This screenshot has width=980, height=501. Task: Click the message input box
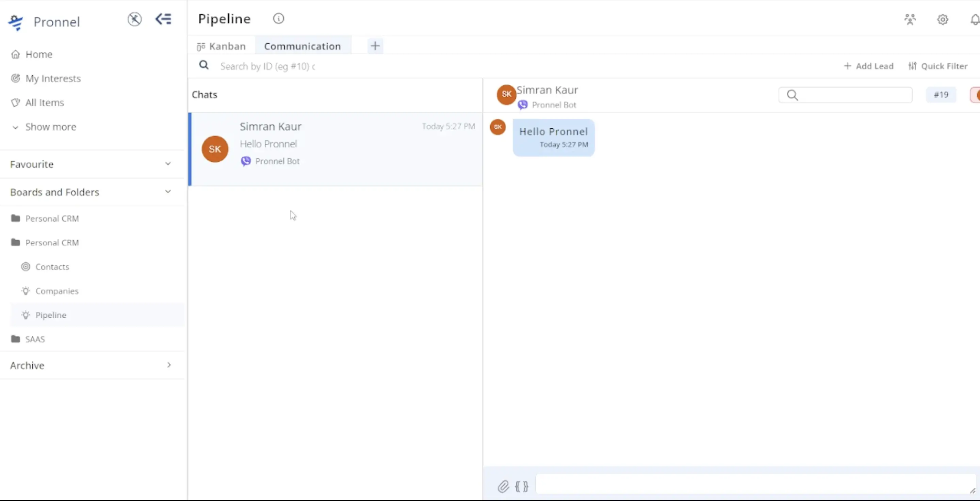756,484
